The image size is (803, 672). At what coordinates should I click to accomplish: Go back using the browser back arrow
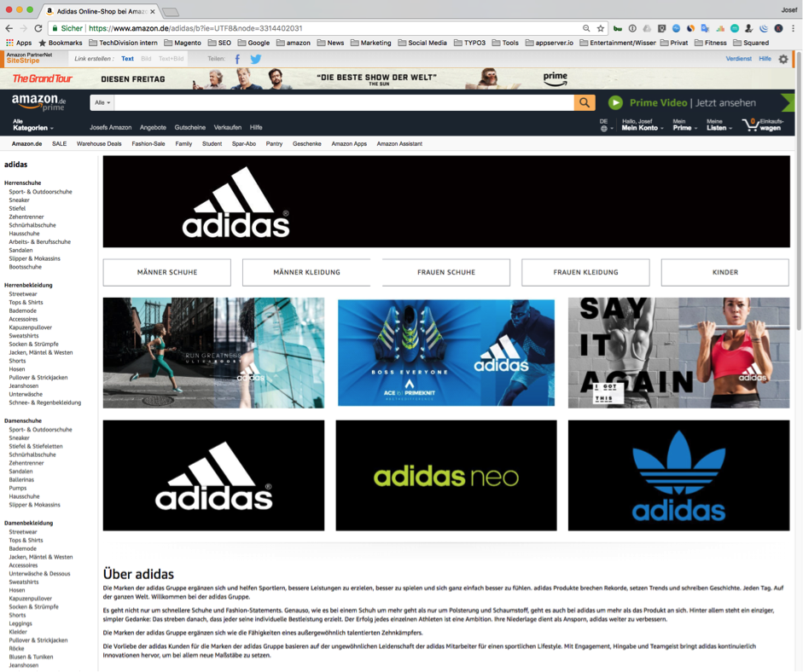point(9,29)
